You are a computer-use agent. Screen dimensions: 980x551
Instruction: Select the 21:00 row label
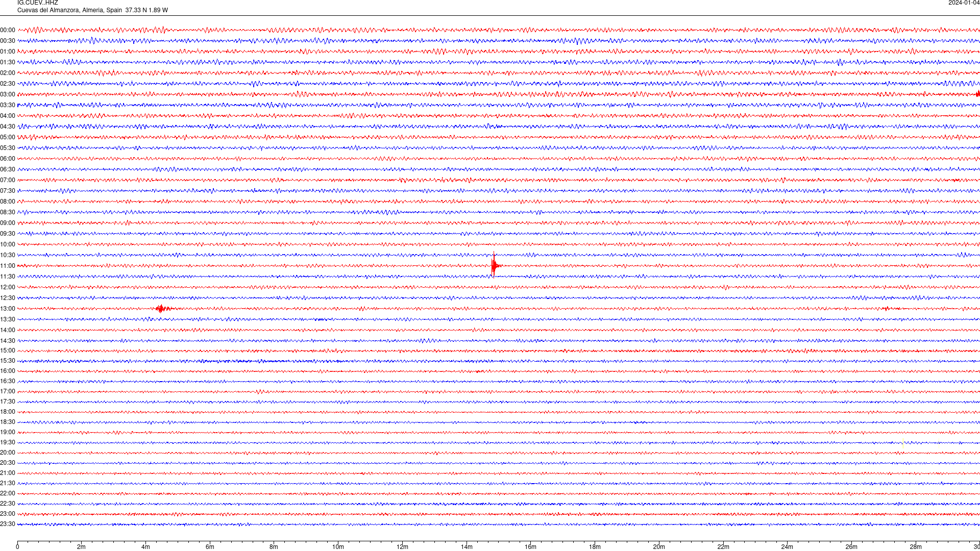tap(8, 473)
